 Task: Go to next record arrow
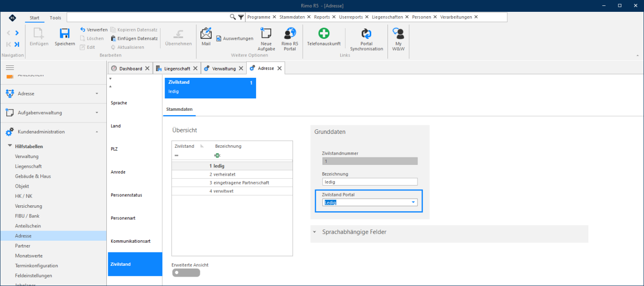(17, 33)
